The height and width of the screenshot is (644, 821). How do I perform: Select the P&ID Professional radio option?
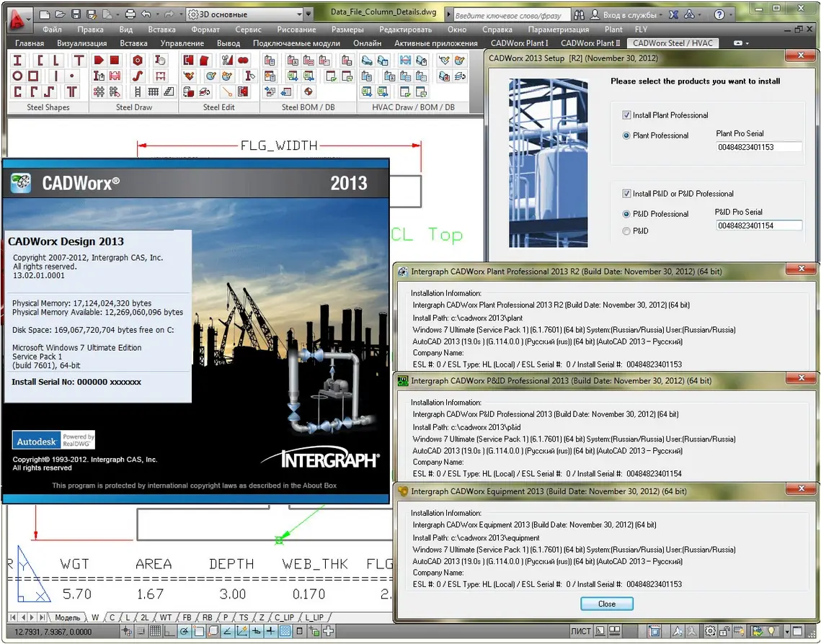click(x=626, y=214)
